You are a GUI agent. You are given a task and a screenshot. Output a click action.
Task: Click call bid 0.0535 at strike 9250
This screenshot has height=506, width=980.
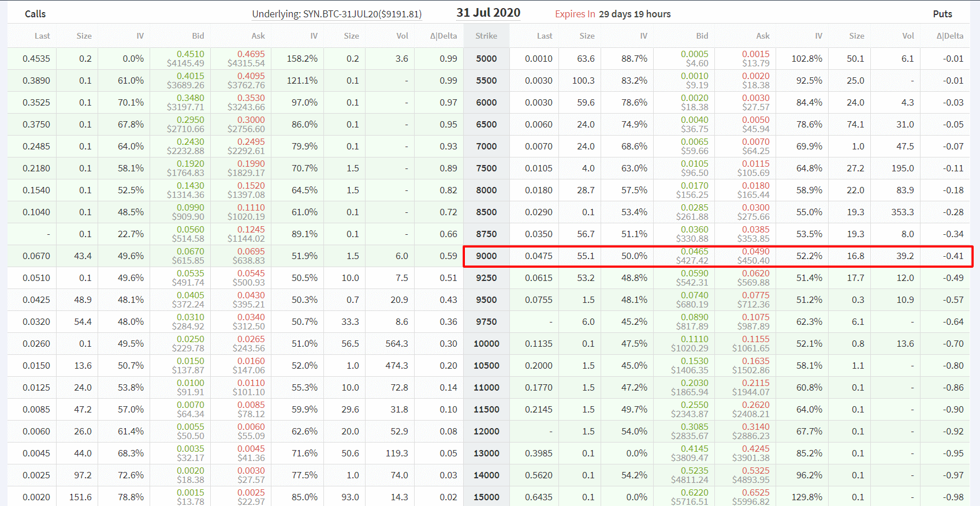(x=191, y=273)
